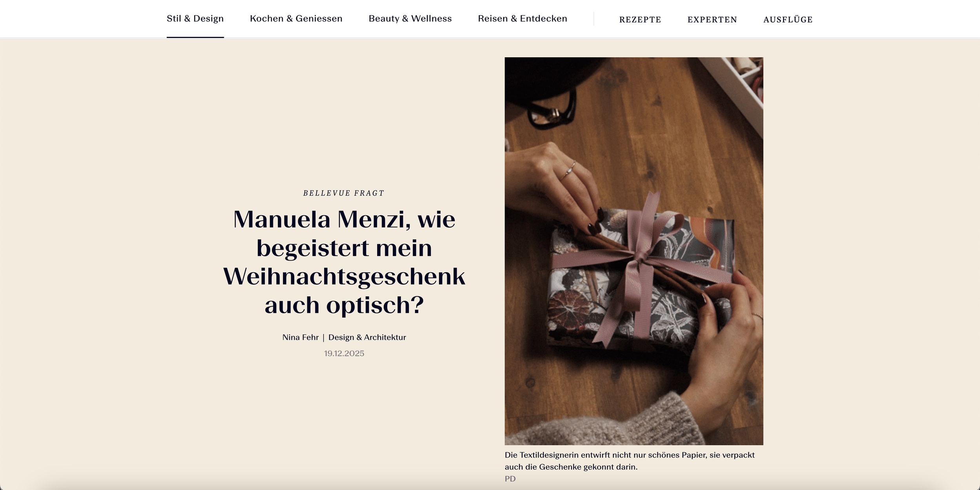Open the Stil & Design section

coord(195,18)
